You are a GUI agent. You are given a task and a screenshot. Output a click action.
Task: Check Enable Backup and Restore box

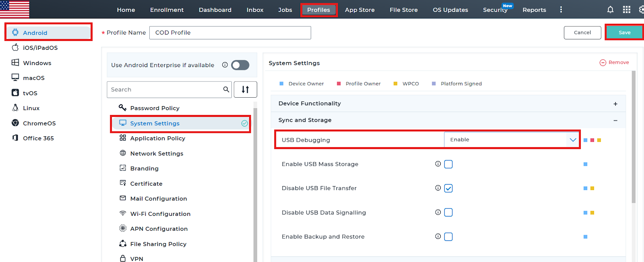coord(448,237)
